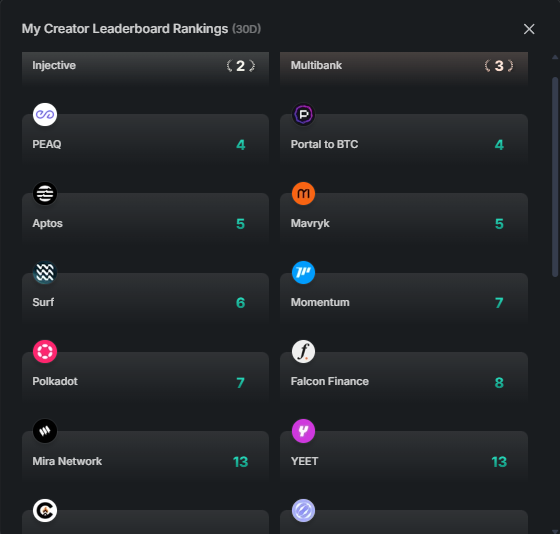Click the Portal to BTC logo icon

click(303, 115)
